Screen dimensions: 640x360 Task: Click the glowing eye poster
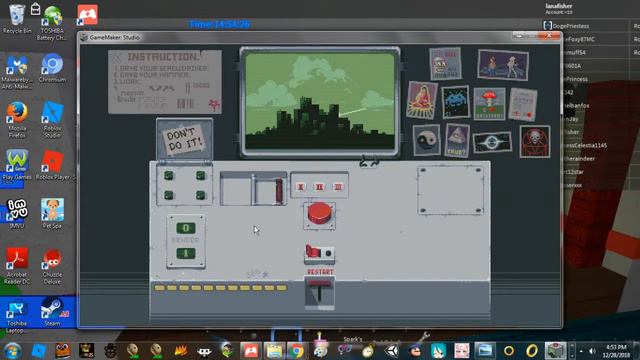tap(492, 142)
